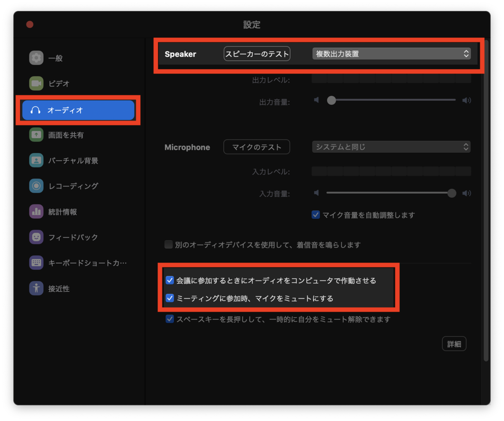Uncheck スペースキーを長押しして自分をミュート解除
This screenshot has height=421, width=504.
(x=169, y=319)
